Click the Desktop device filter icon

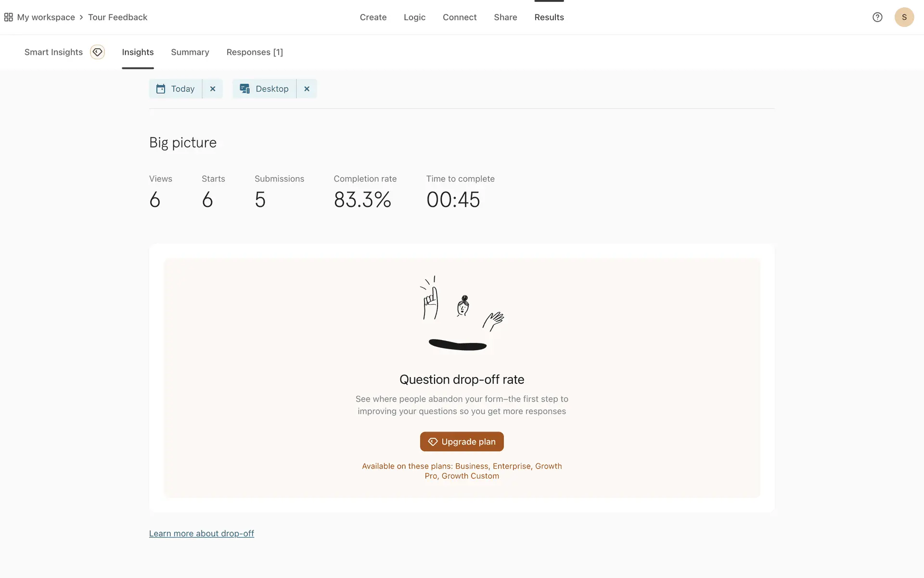pyautogui.click(x=244, y=89)
